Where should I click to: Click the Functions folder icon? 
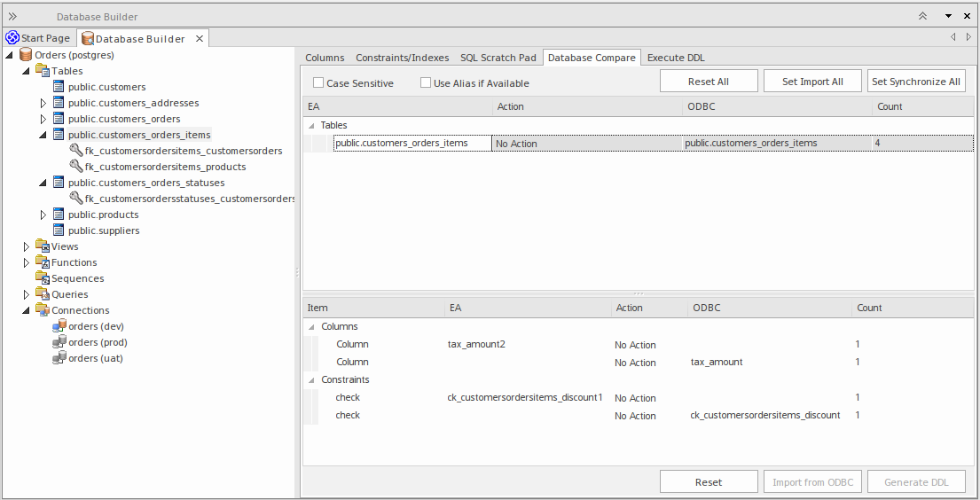click(x=43, y=262)
